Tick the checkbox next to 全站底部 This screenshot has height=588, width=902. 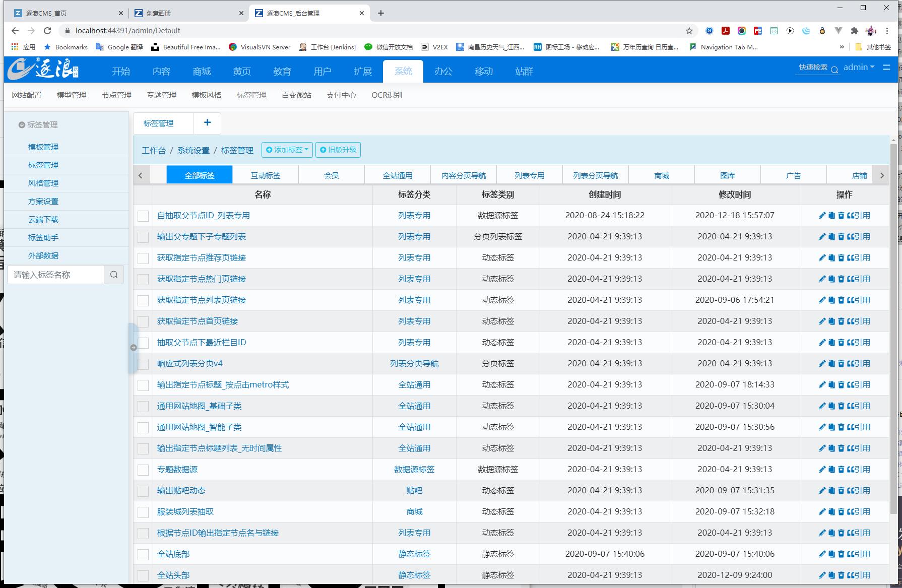pos(143,554)
